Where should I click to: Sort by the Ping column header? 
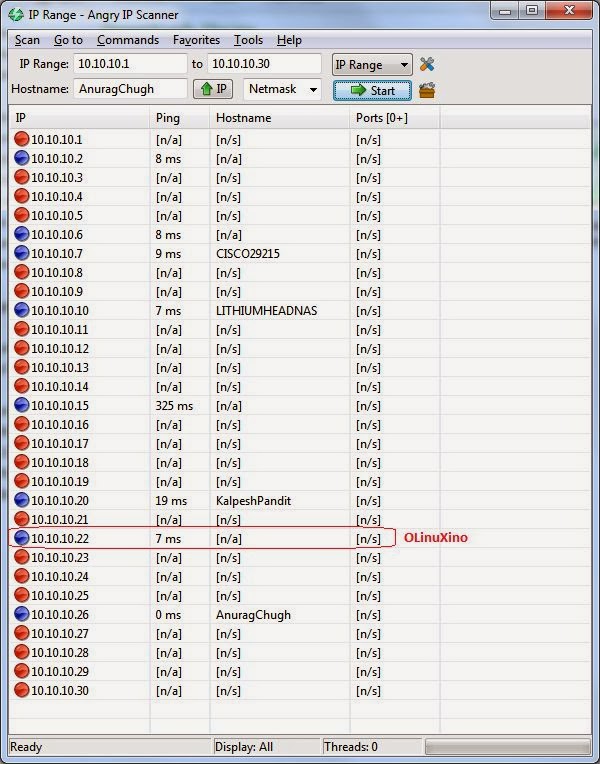click(x=180, y=118)
